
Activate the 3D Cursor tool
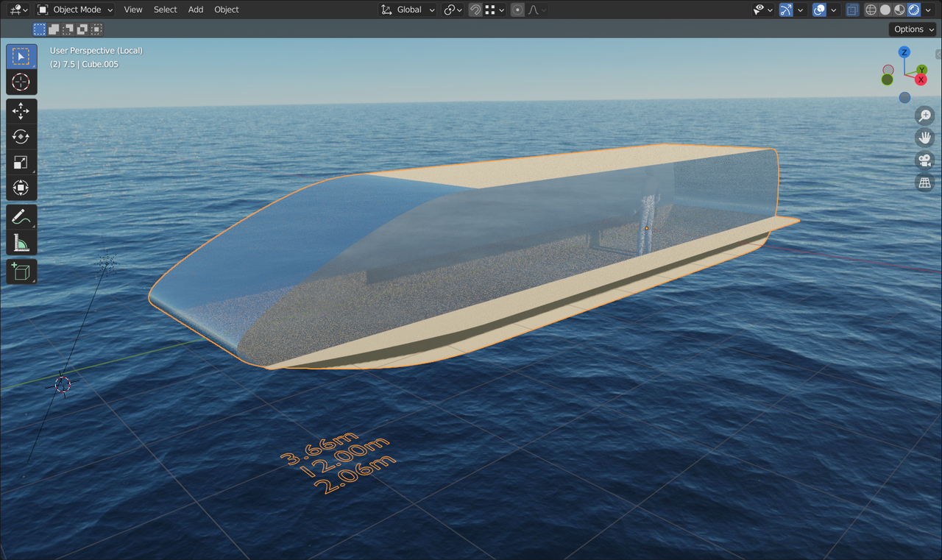pyautogui.click(x=21, y=82)
